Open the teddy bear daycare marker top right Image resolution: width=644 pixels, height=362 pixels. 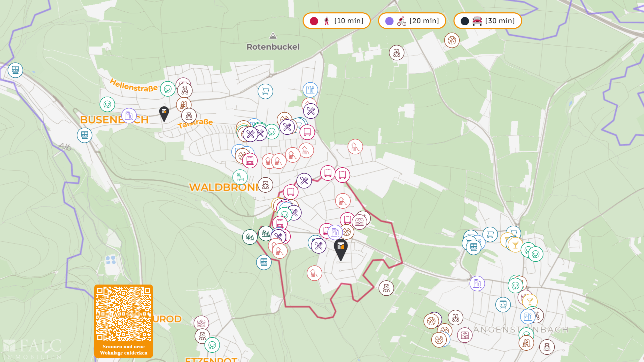click(397, 53)
